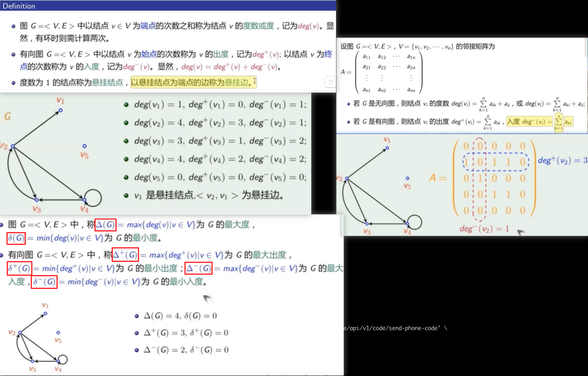Click the red-boxed Δ⁻(G) symbol
The image size is (588, 376).
[x=198, y=268]
